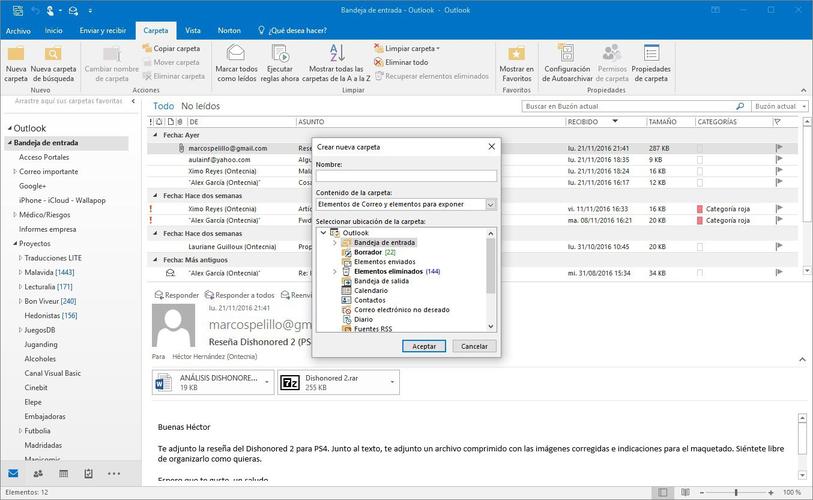Open Nueva carpeta de búsqueda
Viewport: 813px width, 500px height.
(53, 63)
